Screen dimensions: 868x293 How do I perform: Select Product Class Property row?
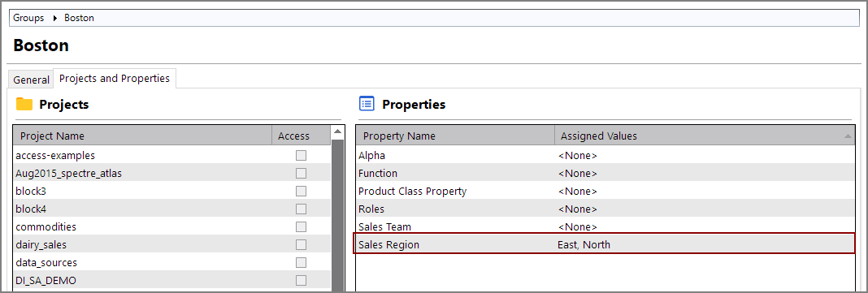605,192
